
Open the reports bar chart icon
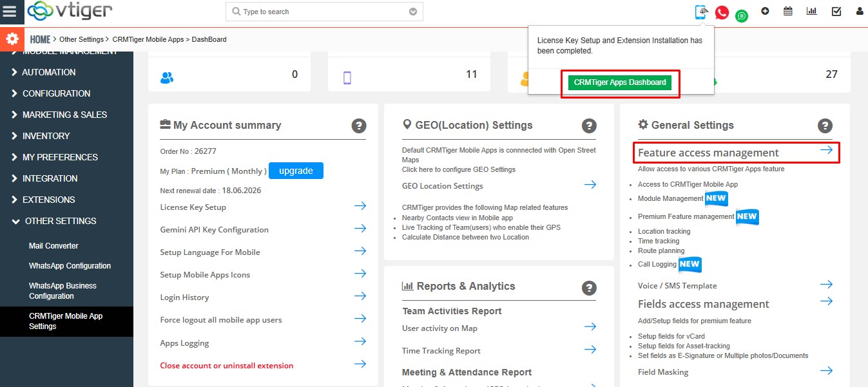coord(812,11)
